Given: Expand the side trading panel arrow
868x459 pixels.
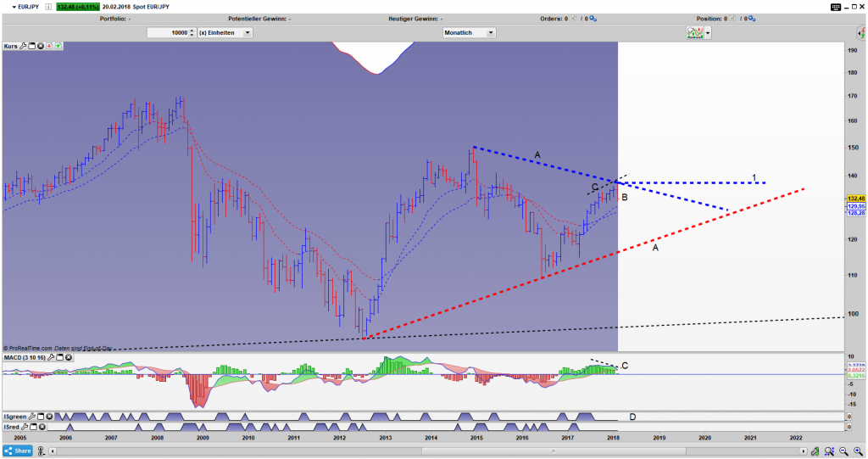Looking at the screenshot, I should click(x=861, y=33).
